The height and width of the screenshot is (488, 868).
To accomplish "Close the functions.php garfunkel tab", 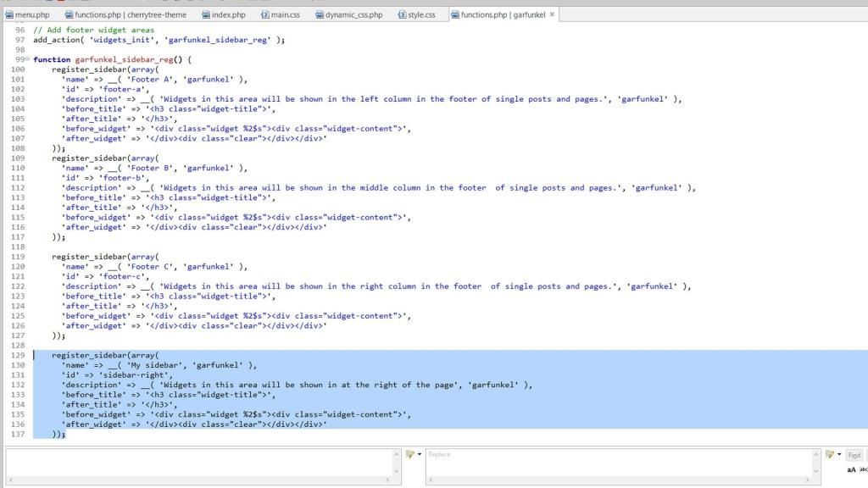I will pyautogui.click(x=553, y=14).
